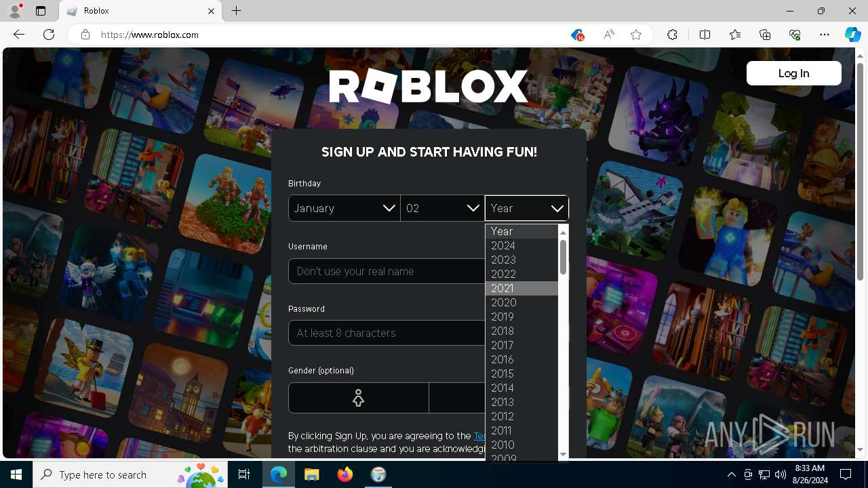
Task: Choose 2012 from year options
Action: point(521,416)
